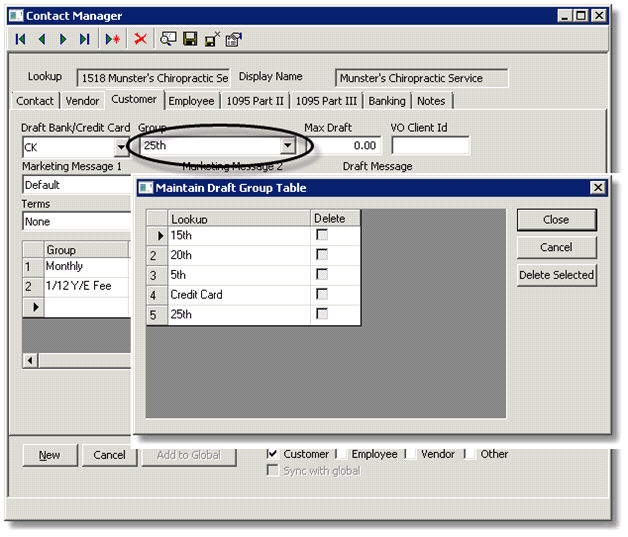Viewport: 628px width, 537px height.
Task: Check Delete box for 25th row
Action: click(322, 314)
